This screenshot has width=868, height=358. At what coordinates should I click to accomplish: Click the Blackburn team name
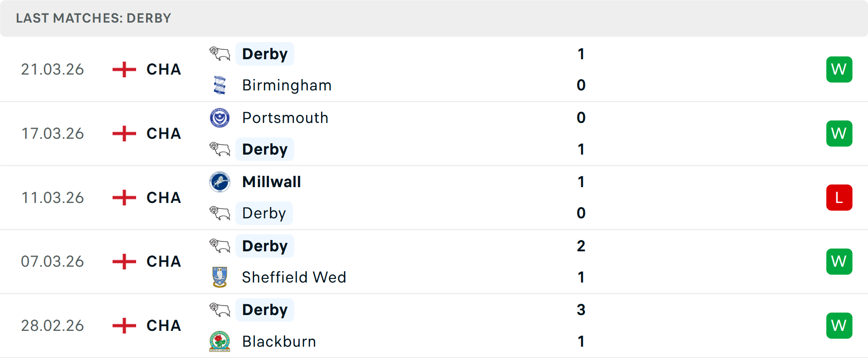(x=278, y=341)
